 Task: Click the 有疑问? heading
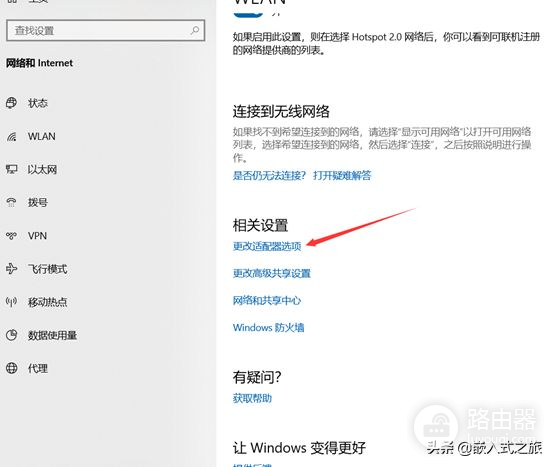point(257,377)
